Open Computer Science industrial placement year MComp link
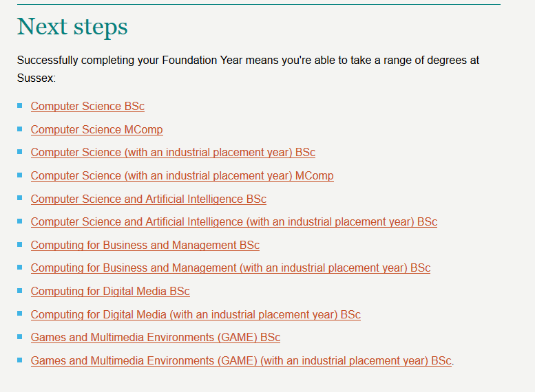 pyautogui.click(x=182, y=176)
